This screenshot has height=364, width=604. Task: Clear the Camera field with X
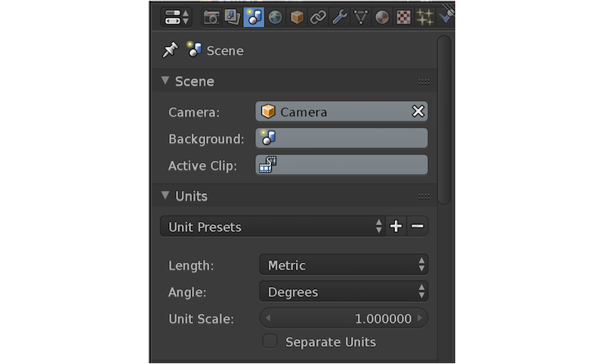(418, 112)
